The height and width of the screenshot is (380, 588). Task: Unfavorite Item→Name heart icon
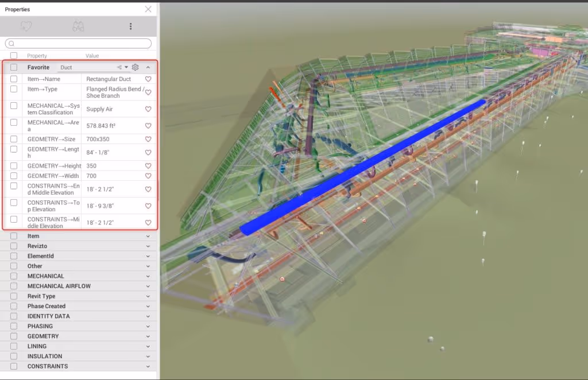click(148, 79)
